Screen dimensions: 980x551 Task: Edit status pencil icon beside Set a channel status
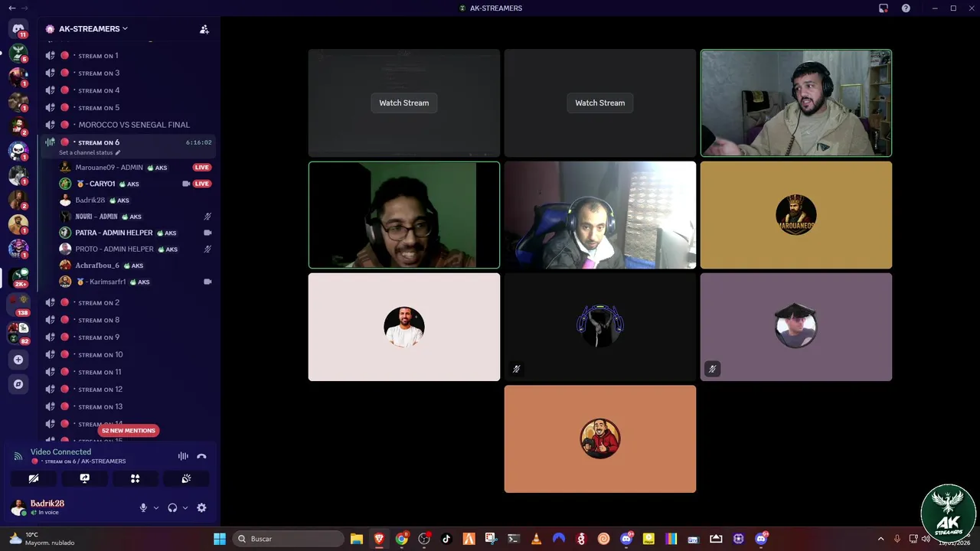click(x=118, y=152)
